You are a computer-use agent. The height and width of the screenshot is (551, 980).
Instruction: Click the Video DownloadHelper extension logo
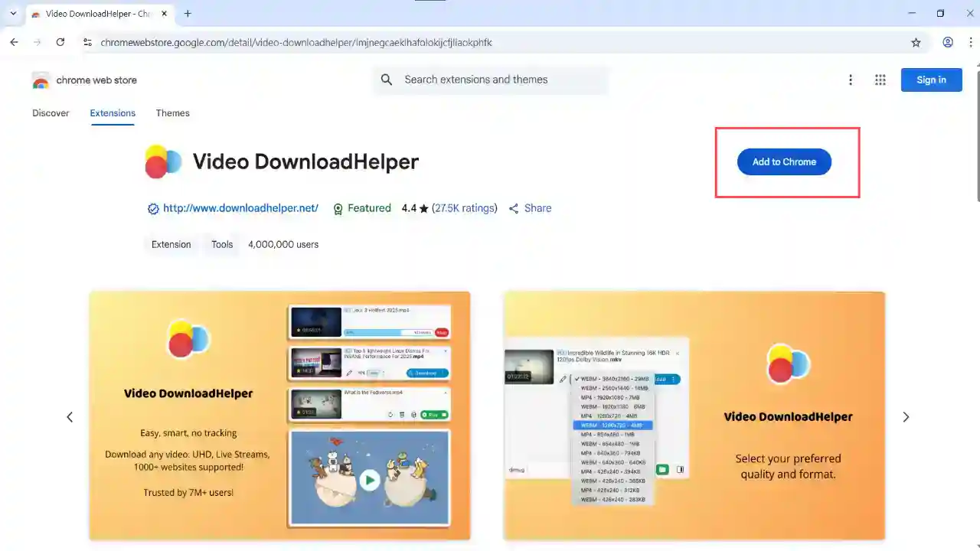(162, 161)
